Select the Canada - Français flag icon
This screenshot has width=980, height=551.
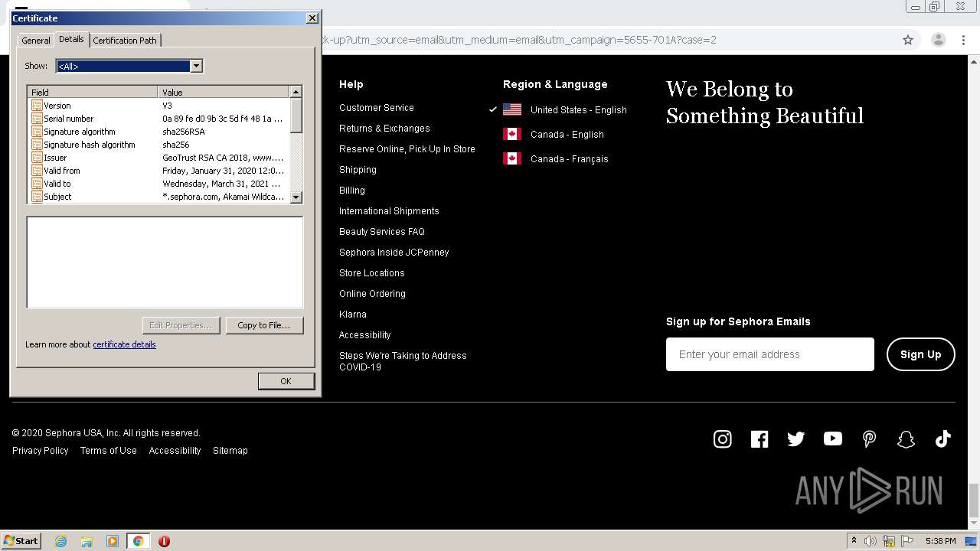pos(512,158)
